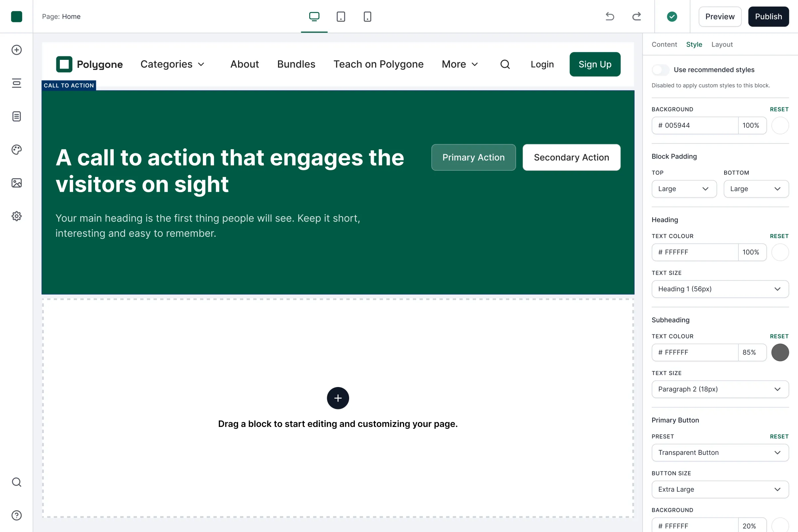798x532 pixels.
Task: Click the Sign Up button
Action: pos(595,64)
